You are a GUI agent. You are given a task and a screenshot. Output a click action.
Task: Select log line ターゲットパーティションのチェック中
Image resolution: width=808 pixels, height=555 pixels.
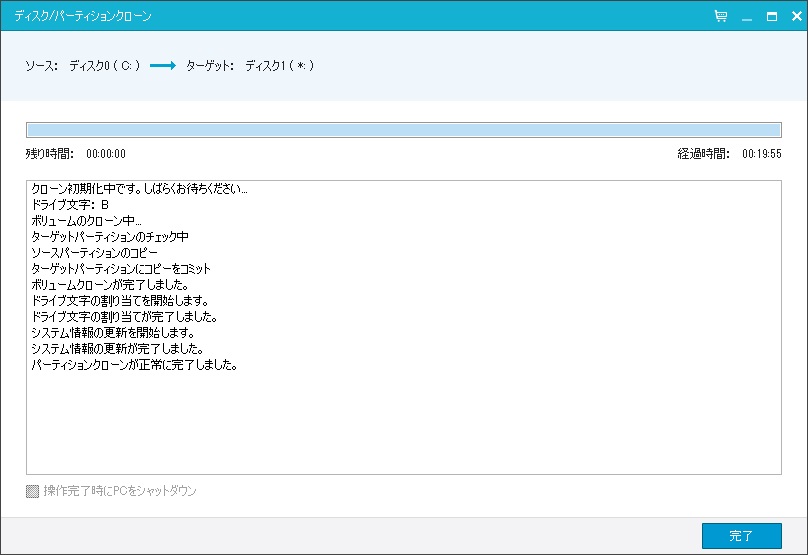pos(110,237)
